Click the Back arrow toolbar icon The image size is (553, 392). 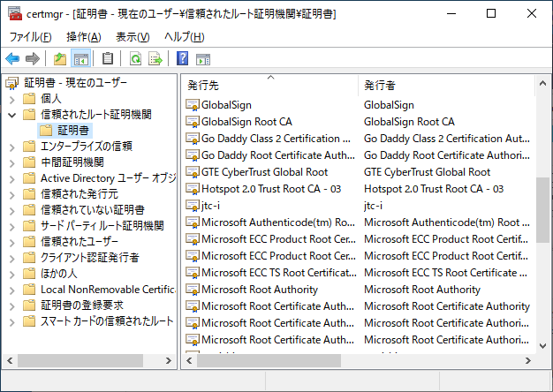click(12, 58)
